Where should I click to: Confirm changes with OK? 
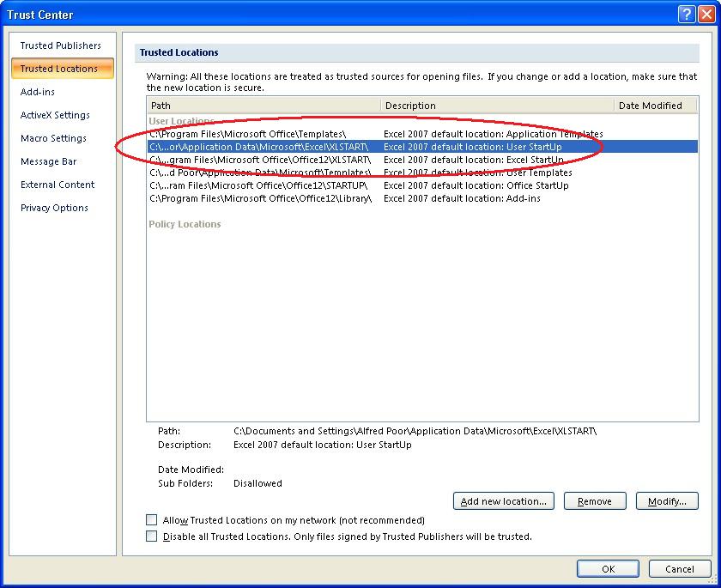tap(608, 568)
